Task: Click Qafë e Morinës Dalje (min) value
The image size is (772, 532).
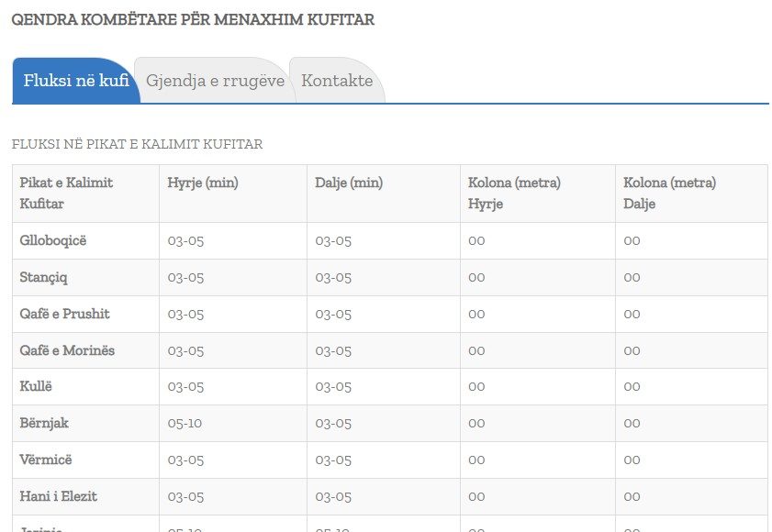Action: pyautogui.click(x=333, y=351)
